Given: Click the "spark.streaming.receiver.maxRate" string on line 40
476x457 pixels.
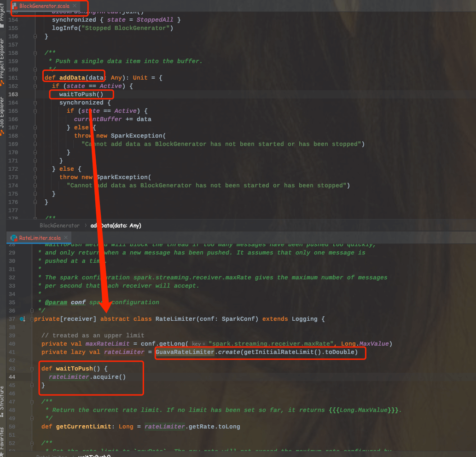Looking at the screenshot, I should click(271, 344).
